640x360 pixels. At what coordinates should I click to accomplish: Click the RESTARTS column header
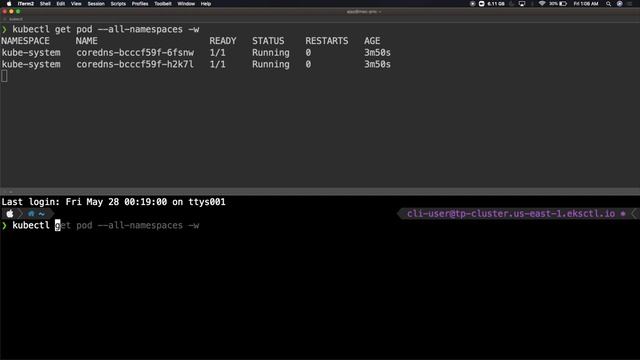[x=327, y=41]
